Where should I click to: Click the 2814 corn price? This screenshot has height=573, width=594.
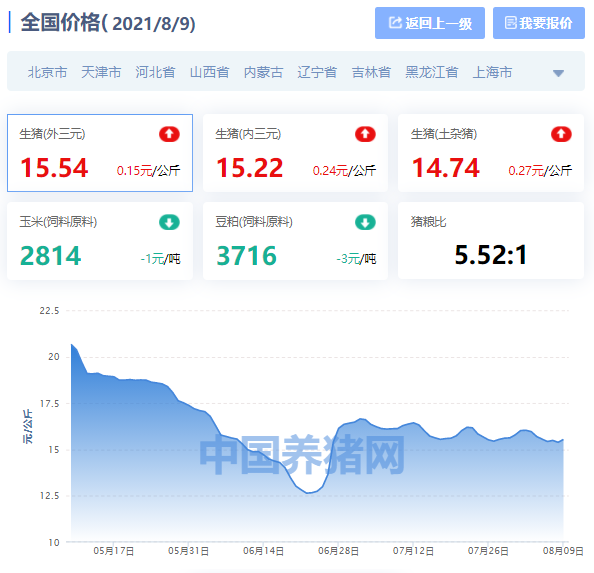[50, 256]
